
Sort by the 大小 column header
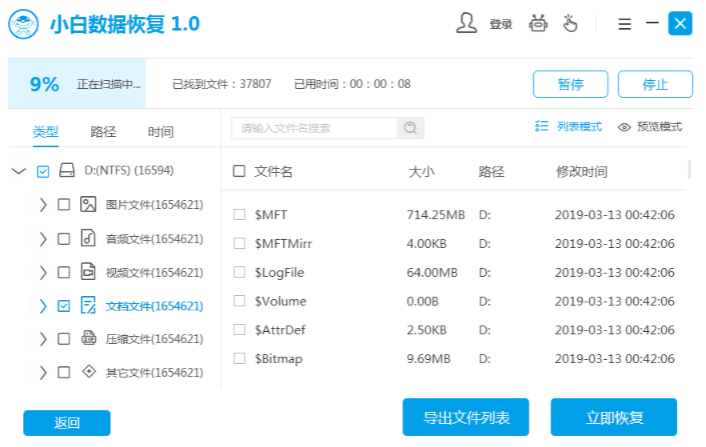click(x=421, y=172)
